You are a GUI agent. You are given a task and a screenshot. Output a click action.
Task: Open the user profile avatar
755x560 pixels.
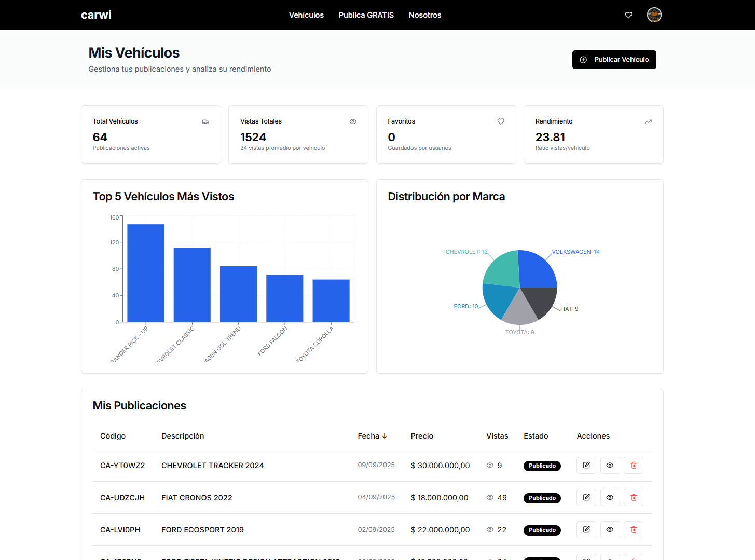pyautogui.click(x=654, y=15)
